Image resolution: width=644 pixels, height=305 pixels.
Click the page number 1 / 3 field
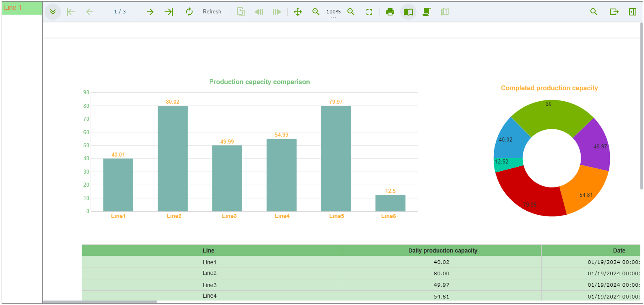(x=120, y=12)
